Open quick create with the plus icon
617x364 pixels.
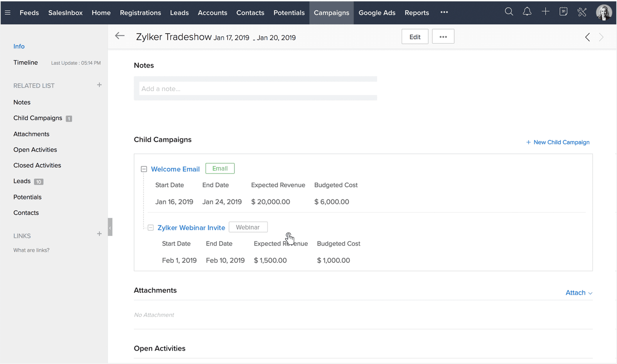pos(545,12)
